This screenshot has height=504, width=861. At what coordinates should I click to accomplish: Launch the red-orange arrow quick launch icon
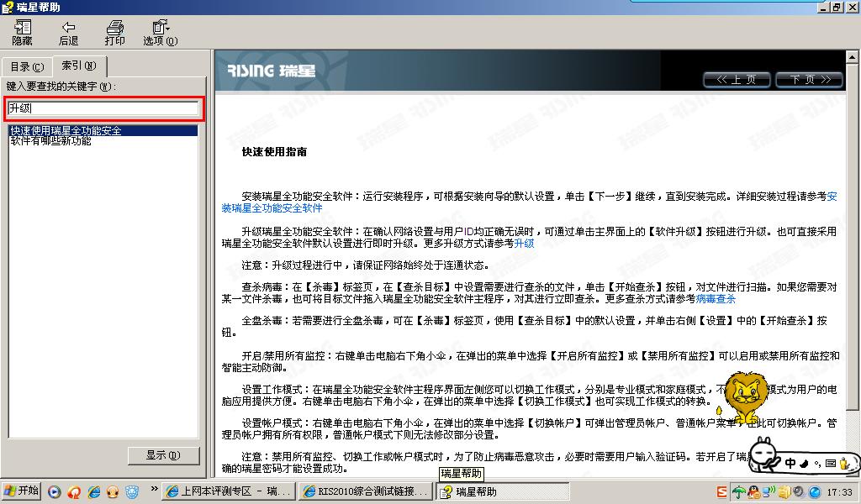point(74,492)
